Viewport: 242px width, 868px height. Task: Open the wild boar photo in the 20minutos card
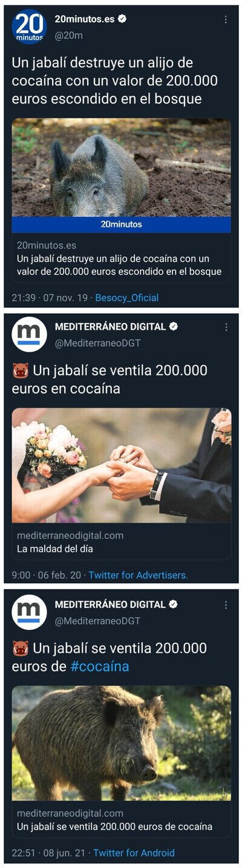click(x=121, y=167)
